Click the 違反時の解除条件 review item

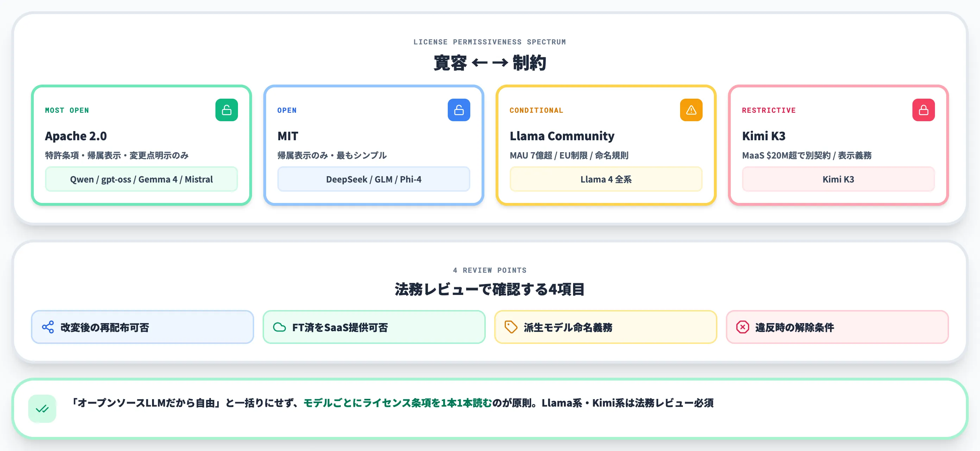tap(837, 327)
